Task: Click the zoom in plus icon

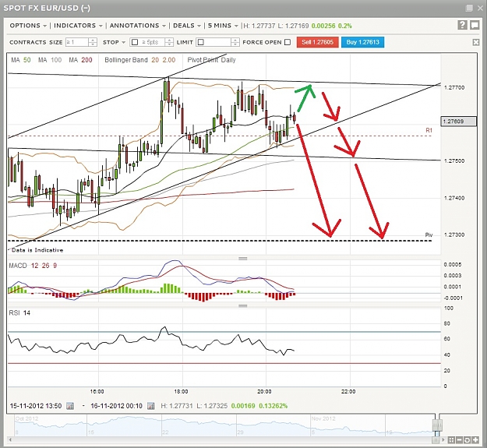Action: 475,440
